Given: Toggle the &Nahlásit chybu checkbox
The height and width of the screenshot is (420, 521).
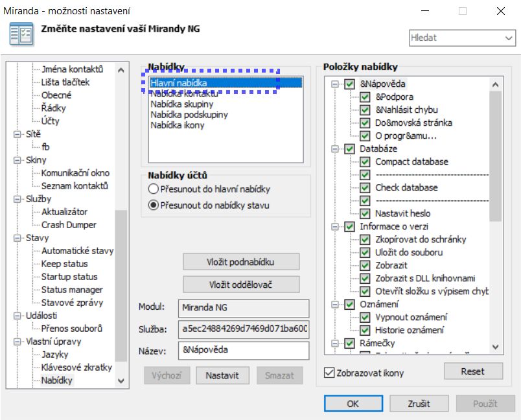Looking at the screenshot, I should pos(365,110).
